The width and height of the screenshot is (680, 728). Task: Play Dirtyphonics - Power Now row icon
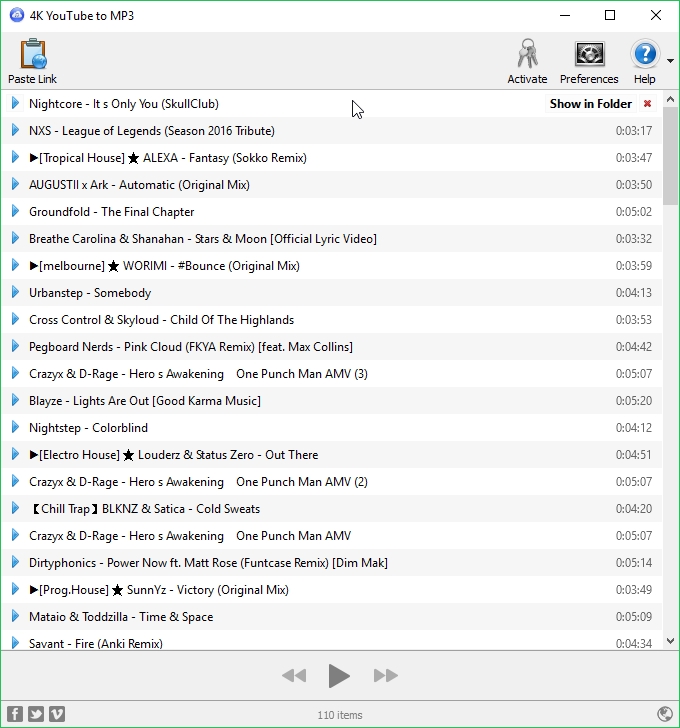tap(15, 562)
